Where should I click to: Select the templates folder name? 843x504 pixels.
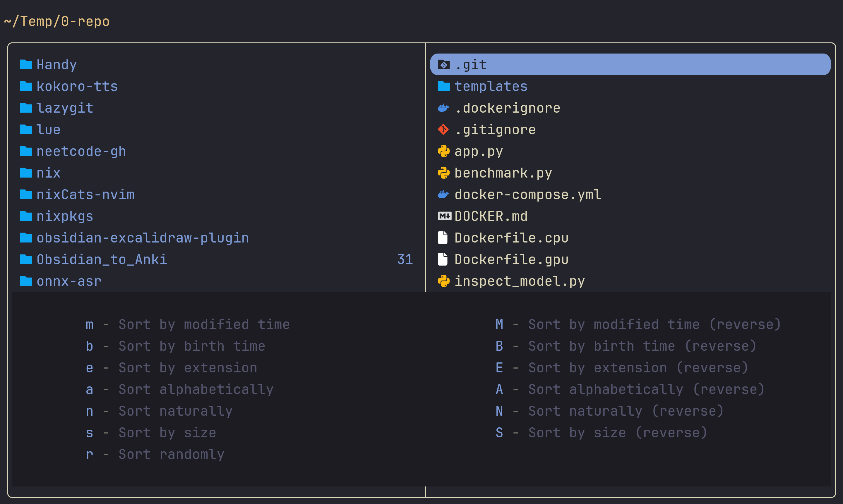click(491, 86)
